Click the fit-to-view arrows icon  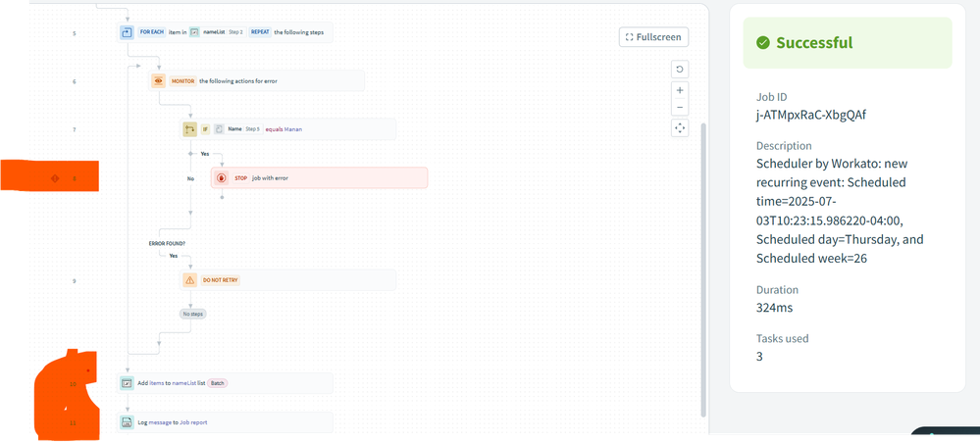(x=680, y=128)
